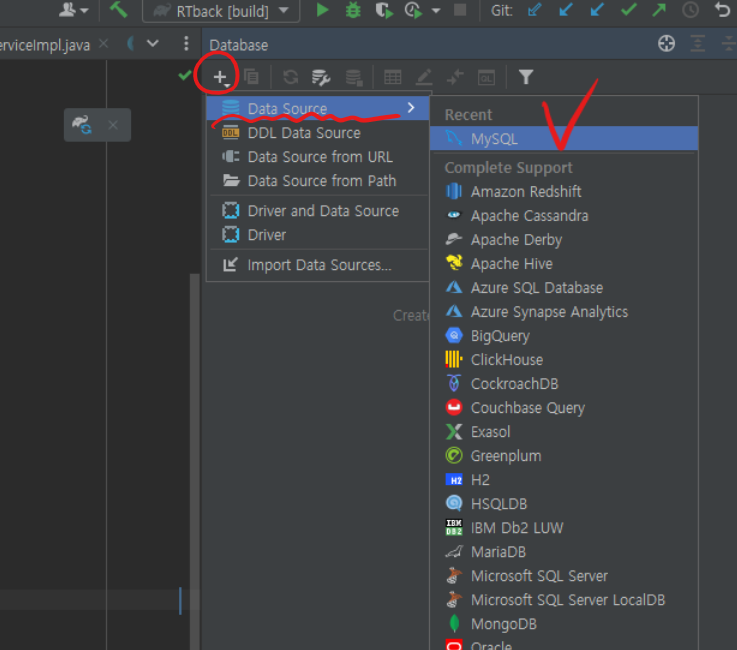Select Greenplum data source

coord(564,455)
